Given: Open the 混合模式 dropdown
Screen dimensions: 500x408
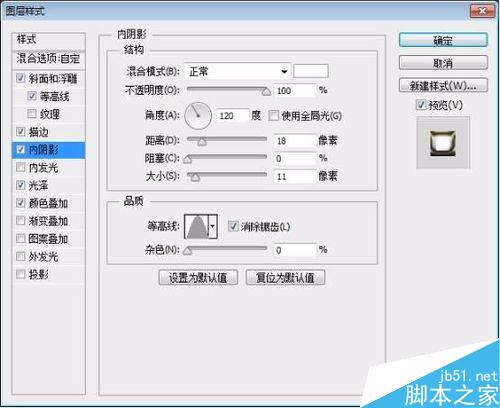Looking at the screenshot, I should pos(237,71).
